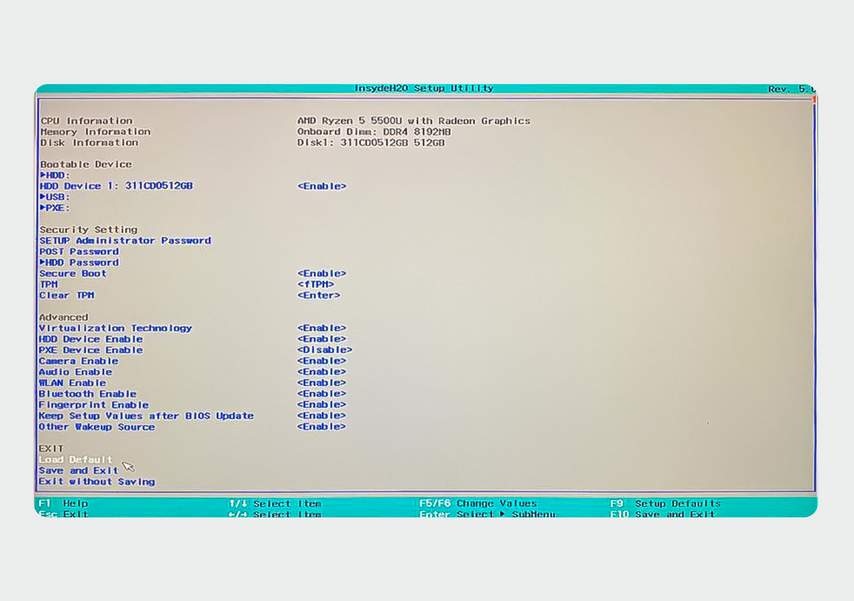854x601 pixels.
Task: Open POST Password setting
Action: click(x=79, y=252)
